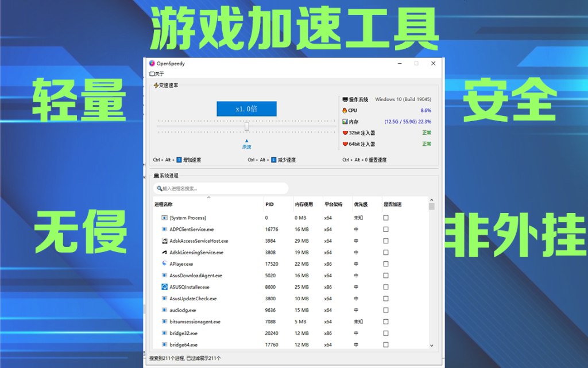Click the 操作系统 system icon
The image size is (588, 368).
[344, 99]
